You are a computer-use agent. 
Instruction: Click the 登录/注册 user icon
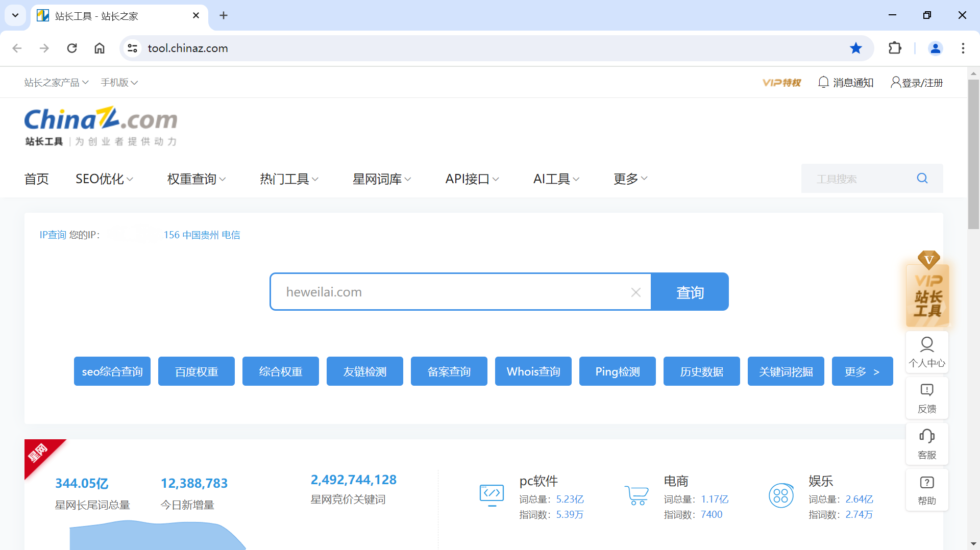point(895,82)
